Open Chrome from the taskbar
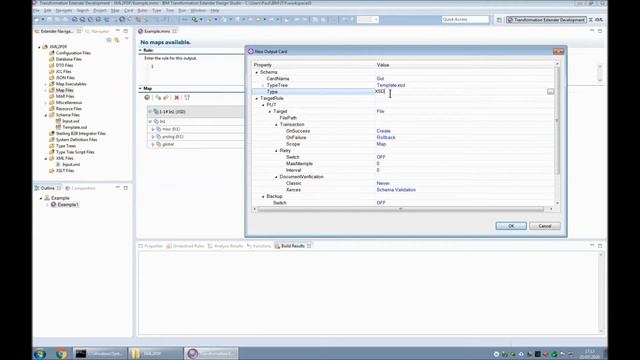This screenshot has width=640, height=360. (62, 354)
